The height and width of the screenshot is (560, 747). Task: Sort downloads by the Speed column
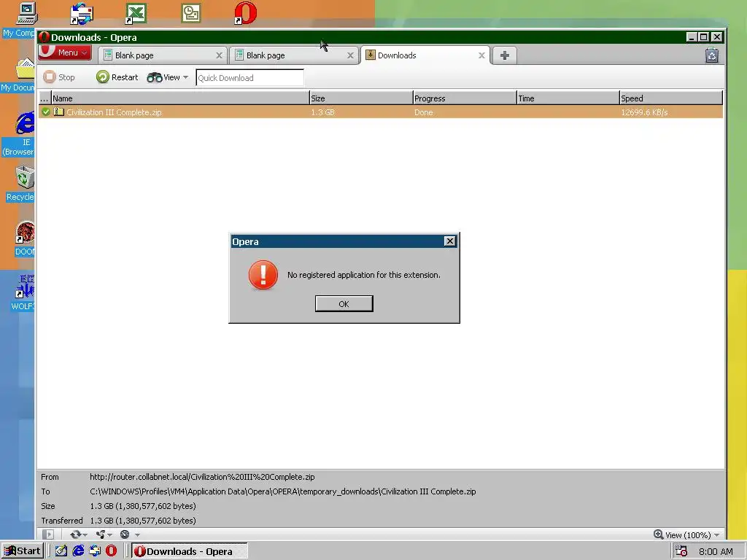(x=671, y=98)
